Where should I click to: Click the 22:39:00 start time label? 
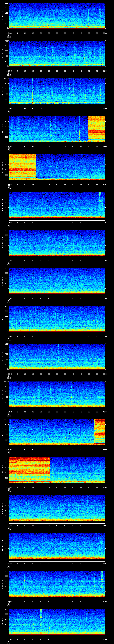pos(9,412)
